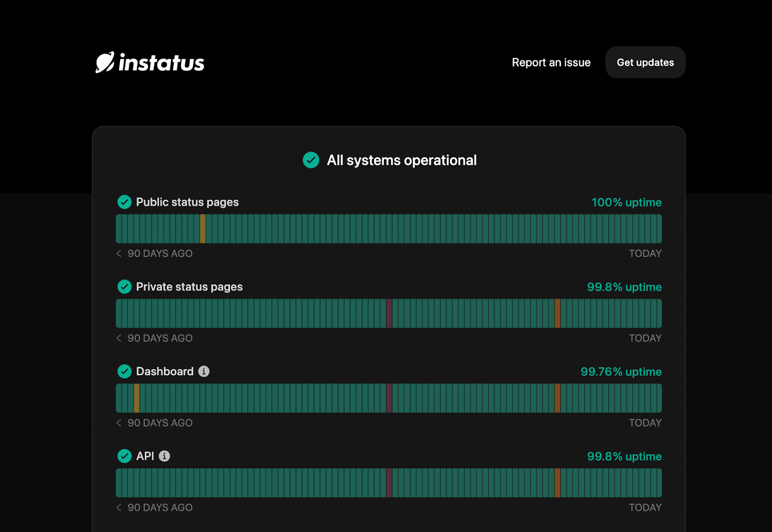Click the 99.76% uptime value

[x=621, y=372]
